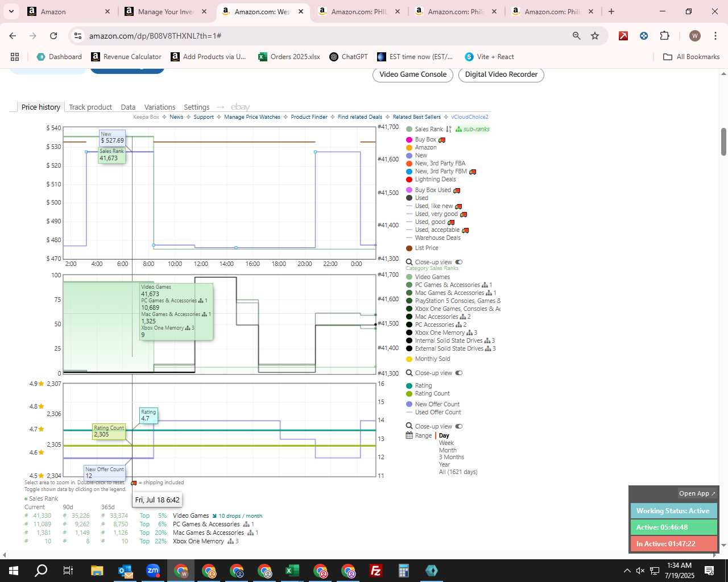Viewport: 728px width, 582px height.
Task: Toggle Monthly Sold series in legend
Action: click(428, 359)
